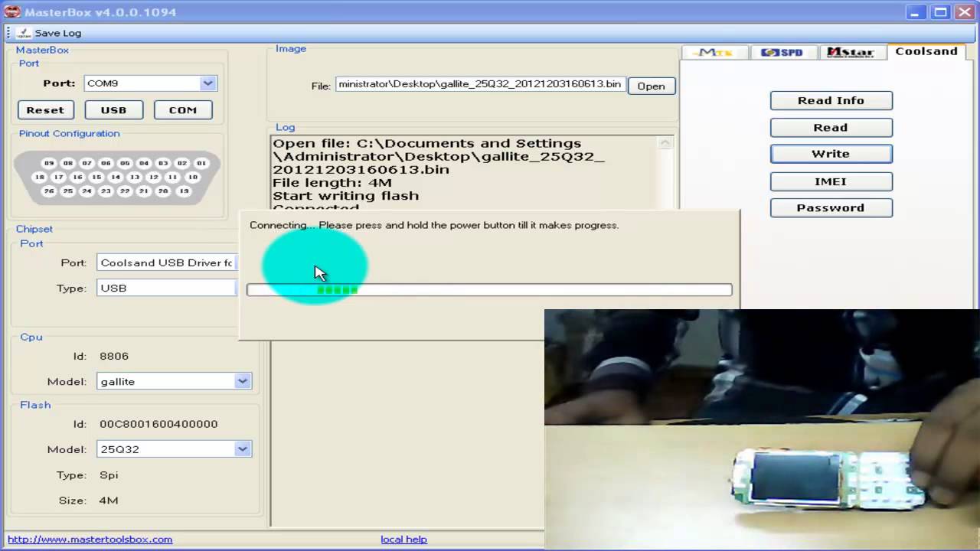The width and height of the screenshot is (980, 551).
Task: Click the 'File length: 4M' log line
Action: pos(332,183)
